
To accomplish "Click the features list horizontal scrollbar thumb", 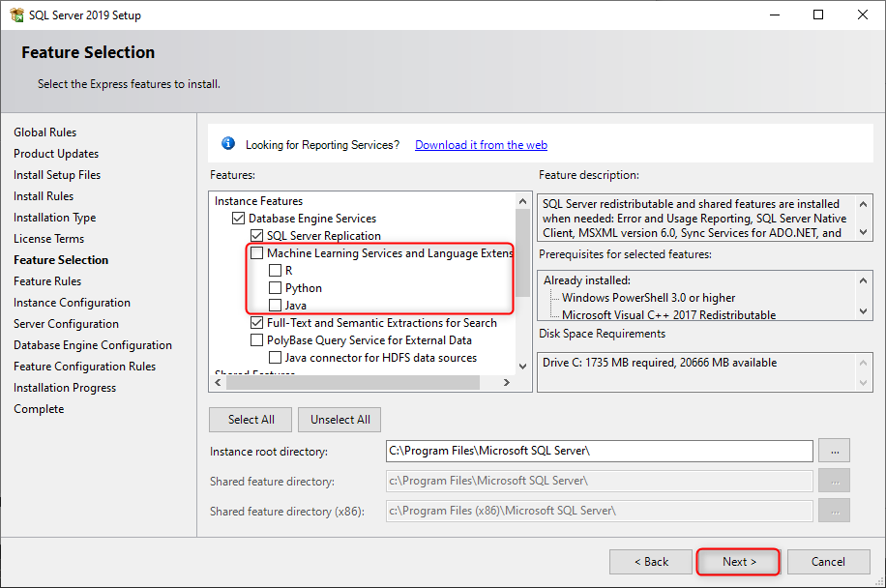I will pyautogui.click(x=353, y=382).
